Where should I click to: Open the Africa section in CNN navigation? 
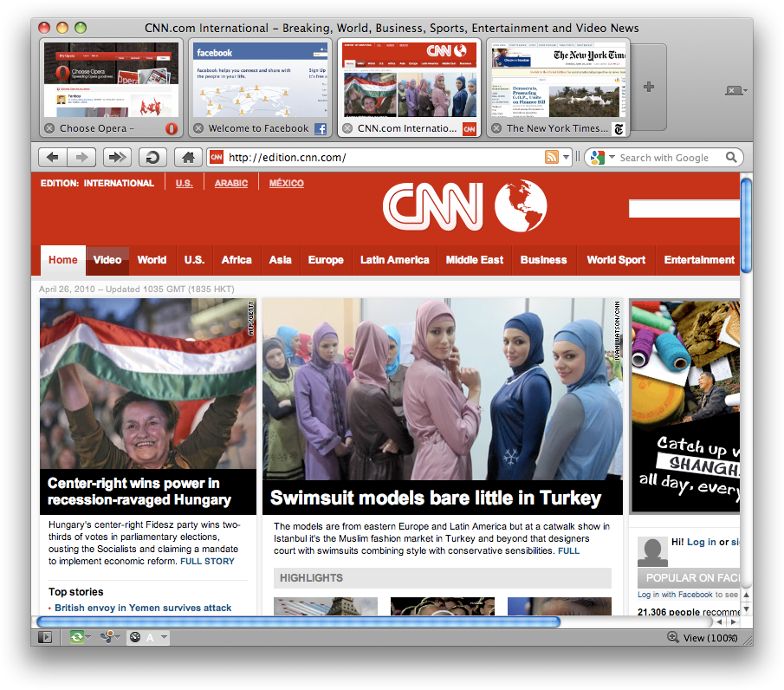tap(236, 260)
